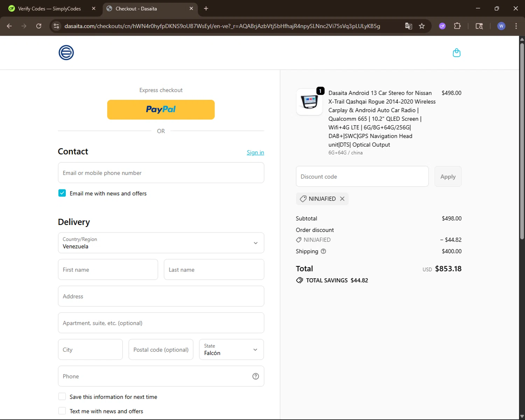Pay with PayPal express checkout
The height and width of the screenshot is (420, 525).
(x=161, y=110)
